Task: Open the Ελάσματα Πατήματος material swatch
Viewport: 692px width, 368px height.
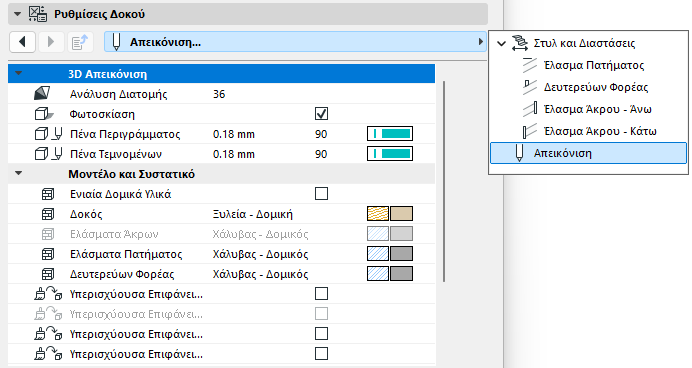Action: 390,254
